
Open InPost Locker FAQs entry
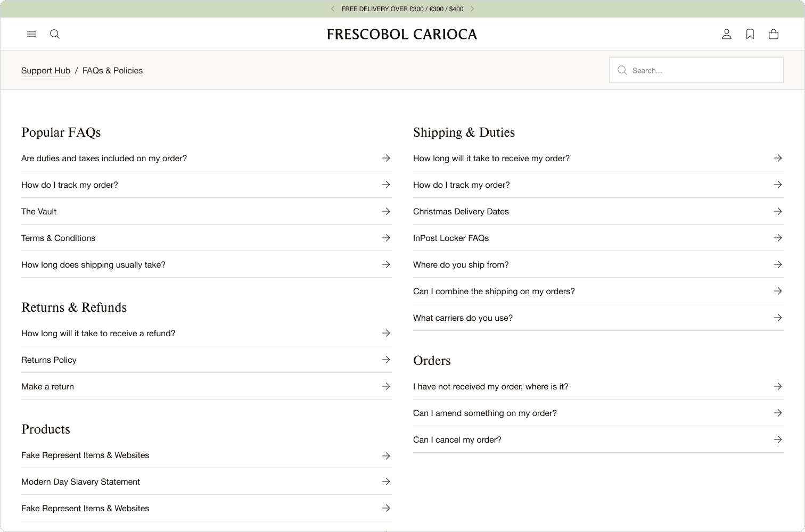pyautogui.click(x=598, y=238)
